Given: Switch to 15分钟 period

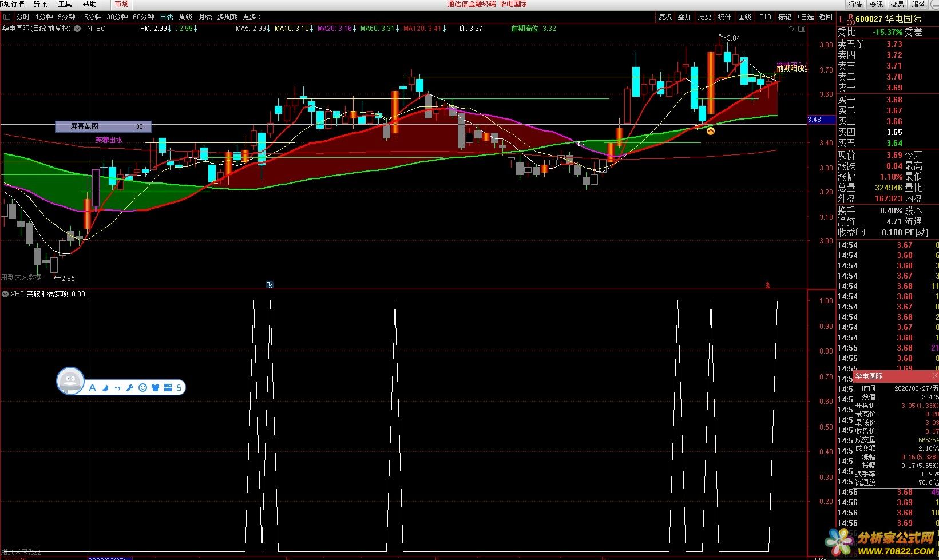Looking at the screenshot, I should tap(90, 17).
